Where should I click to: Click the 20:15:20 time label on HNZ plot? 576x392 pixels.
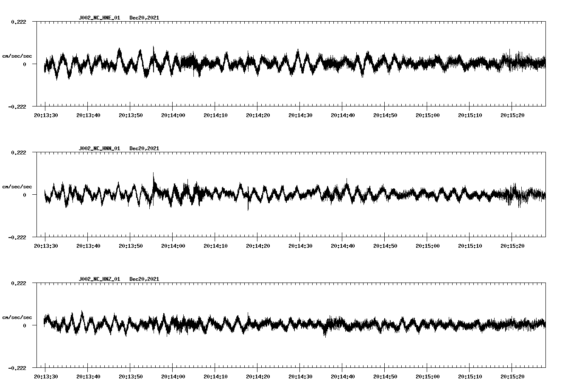512,377
